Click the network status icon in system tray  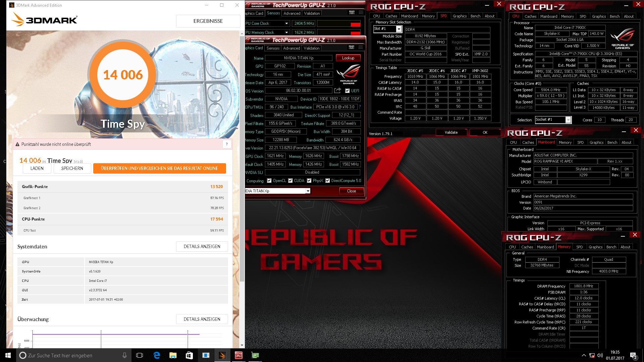pos(592,355)
